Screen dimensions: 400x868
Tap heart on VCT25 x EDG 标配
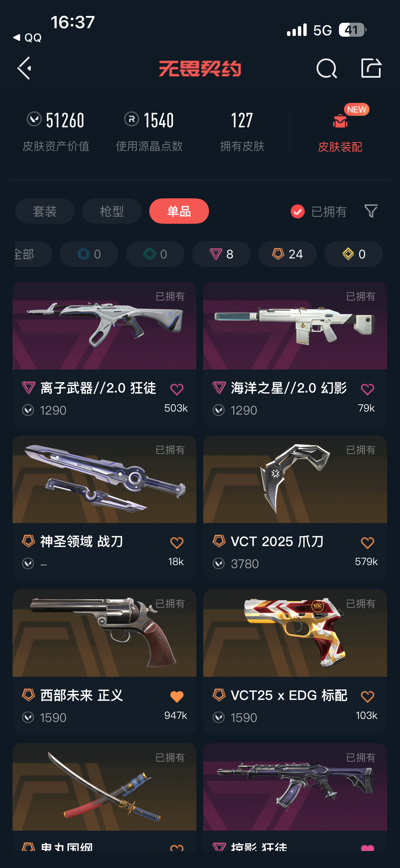click(x=367, y=696)
